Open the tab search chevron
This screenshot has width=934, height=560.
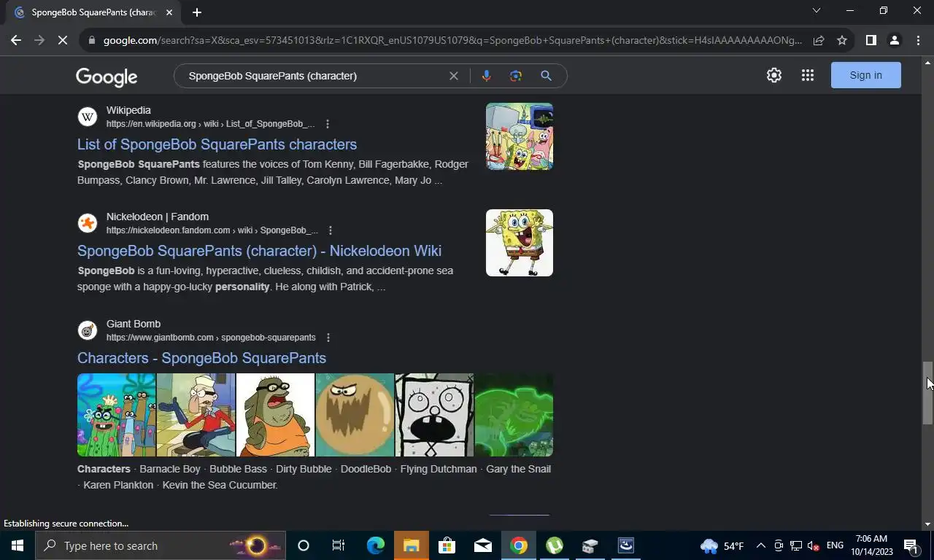817,11
